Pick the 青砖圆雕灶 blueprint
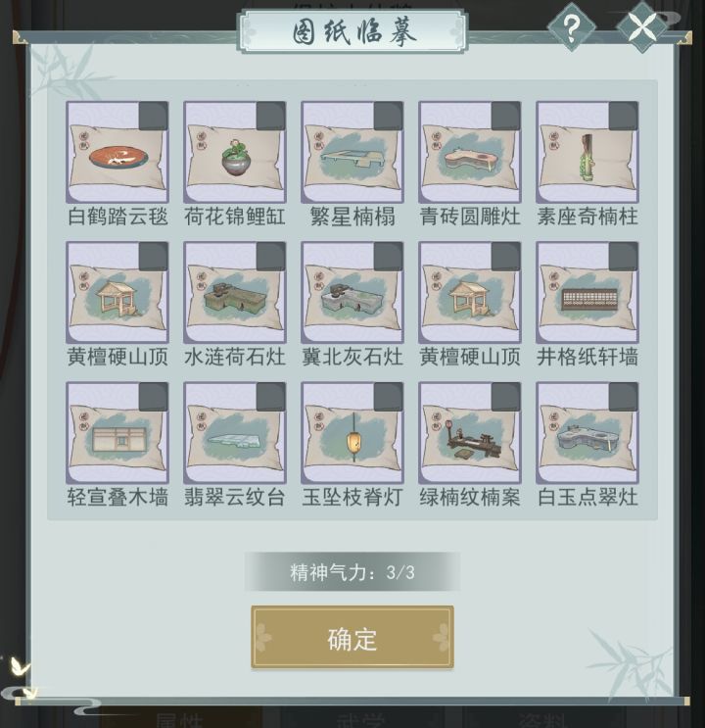 tap(470, 152)
